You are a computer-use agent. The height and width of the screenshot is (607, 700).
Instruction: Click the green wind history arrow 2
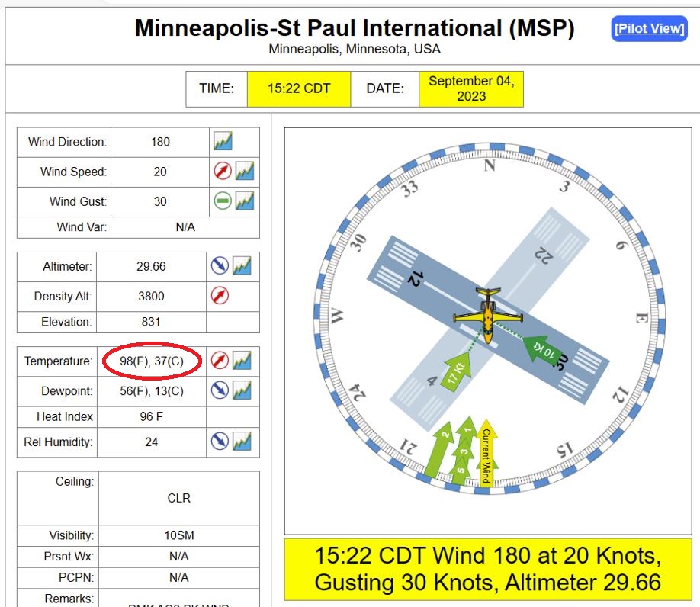tap(439, 448)
